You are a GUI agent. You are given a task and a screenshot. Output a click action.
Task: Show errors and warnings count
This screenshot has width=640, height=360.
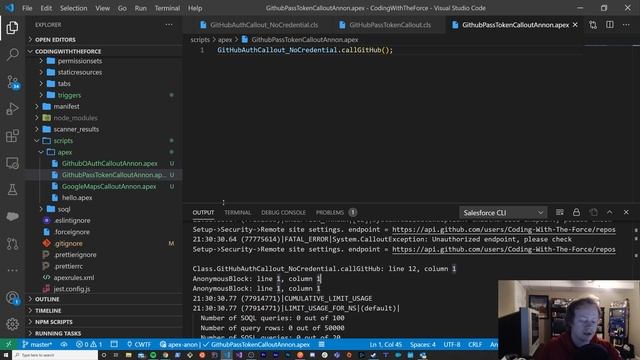coord(89,344)
